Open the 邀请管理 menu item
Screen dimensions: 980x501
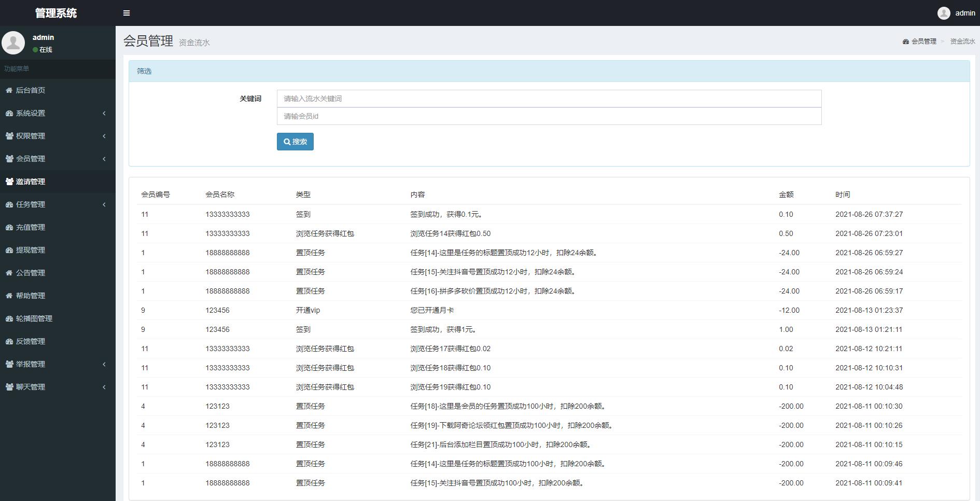pos(58,182)
